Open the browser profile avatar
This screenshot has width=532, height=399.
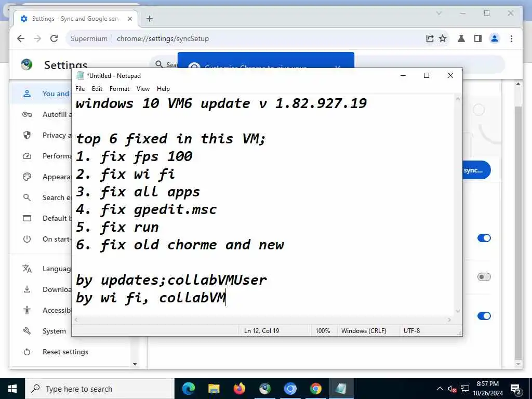click(495, 38)
